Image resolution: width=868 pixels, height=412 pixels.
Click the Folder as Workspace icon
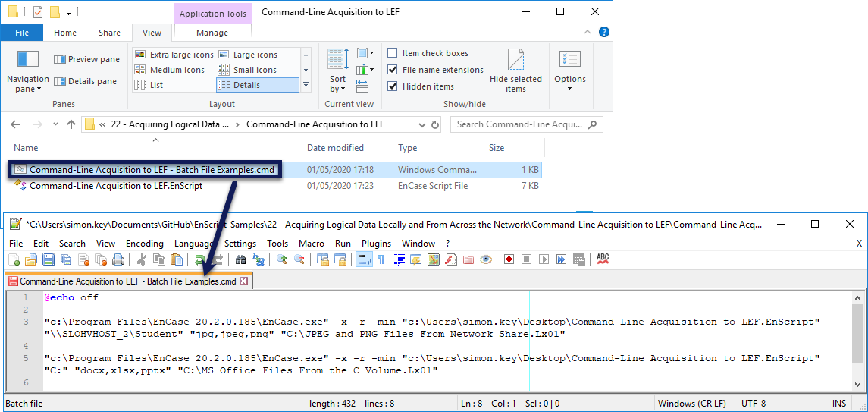click(468, 259)
